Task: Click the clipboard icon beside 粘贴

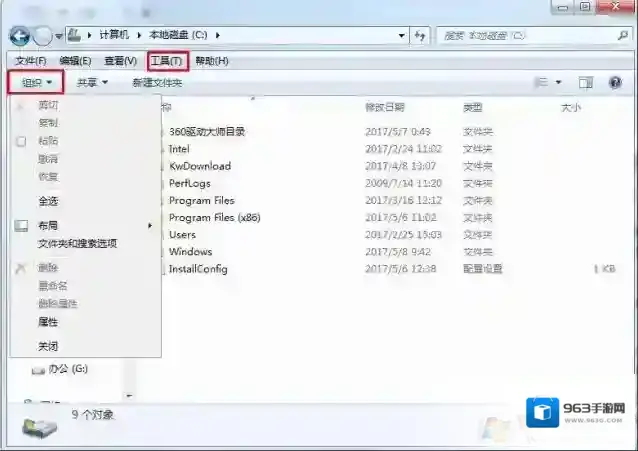Action: (21, 141)
